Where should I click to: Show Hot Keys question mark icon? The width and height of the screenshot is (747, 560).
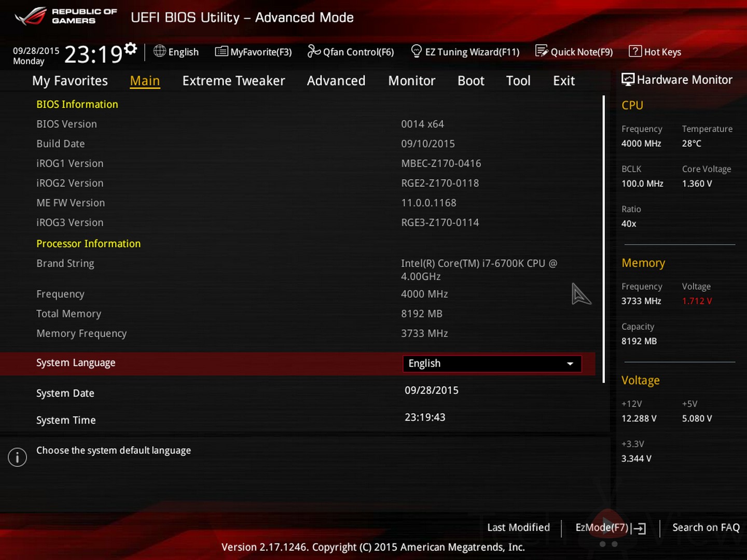635,51
